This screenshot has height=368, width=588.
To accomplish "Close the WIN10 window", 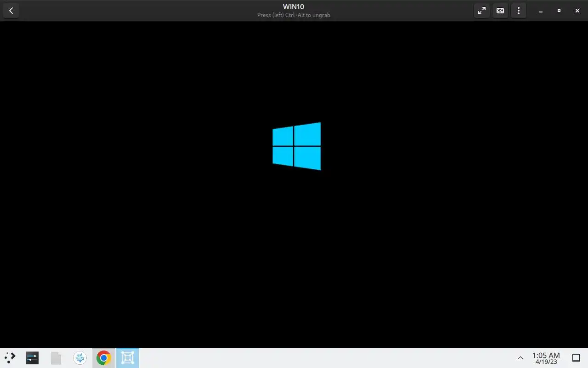I will pyautogui.click(x=577, y=11).
